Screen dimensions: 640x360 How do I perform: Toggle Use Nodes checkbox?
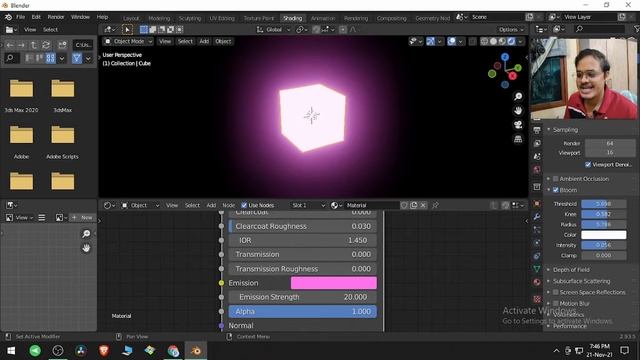coord(244,205)
